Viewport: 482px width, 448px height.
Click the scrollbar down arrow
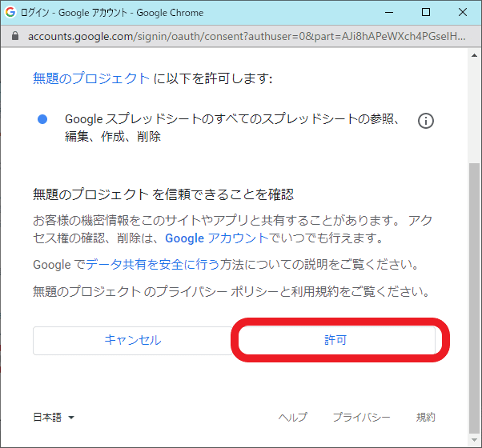pyautogui.click(x=474, y=440)
